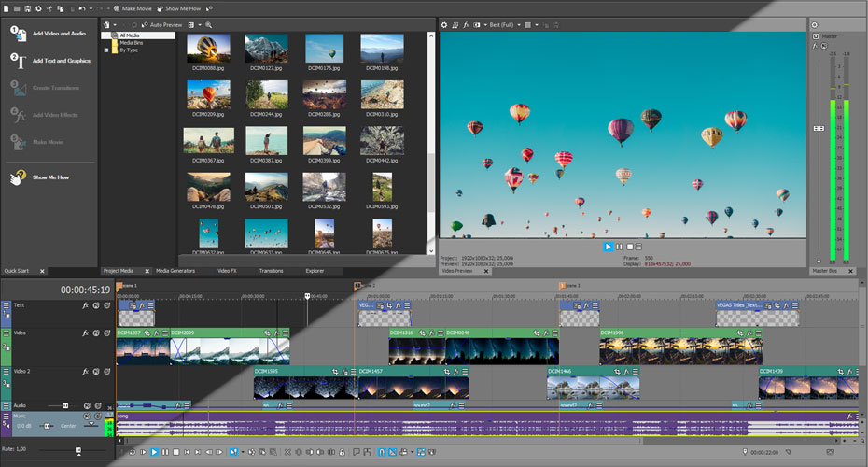Click Add Text and Graphics step
This screenshot has height=467, width=868.
(x=50, y=61)
